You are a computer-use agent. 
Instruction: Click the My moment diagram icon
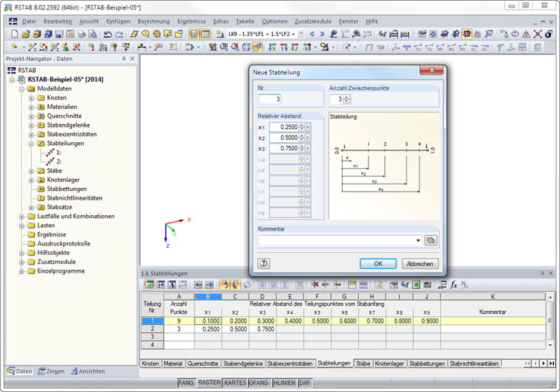click(x=452, y=47)
